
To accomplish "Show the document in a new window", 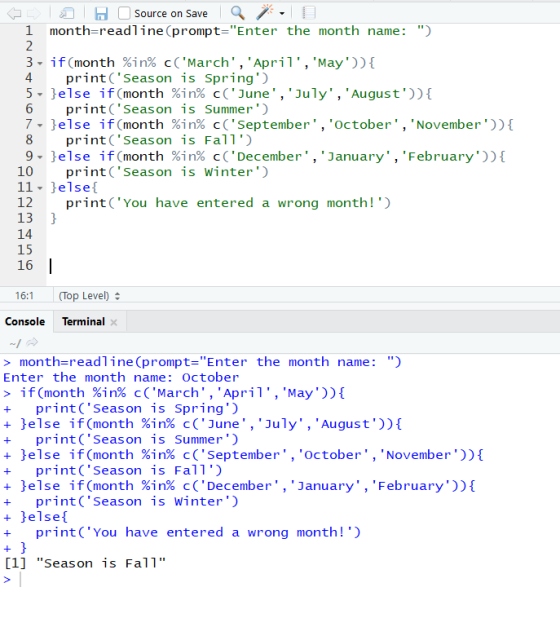I will click(67, 14).
